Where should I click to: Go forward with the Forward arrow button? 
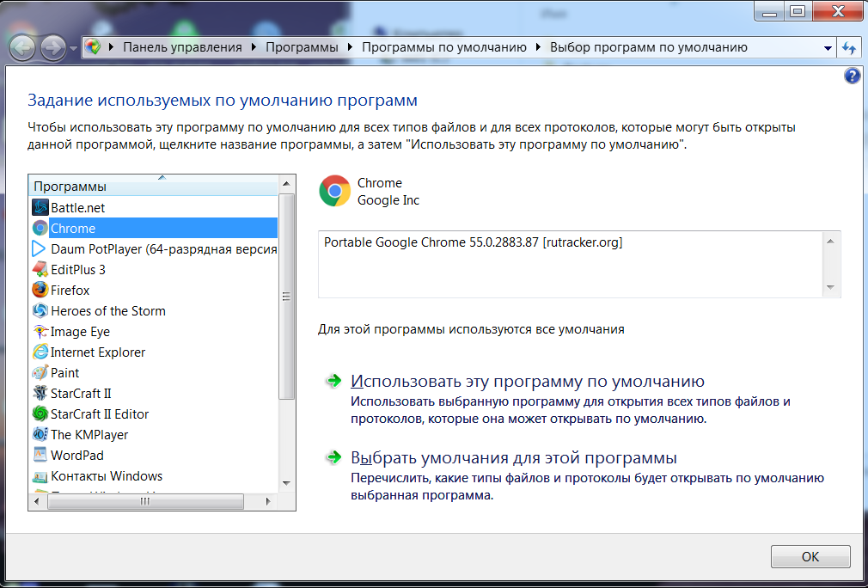[x=53, y=48]
